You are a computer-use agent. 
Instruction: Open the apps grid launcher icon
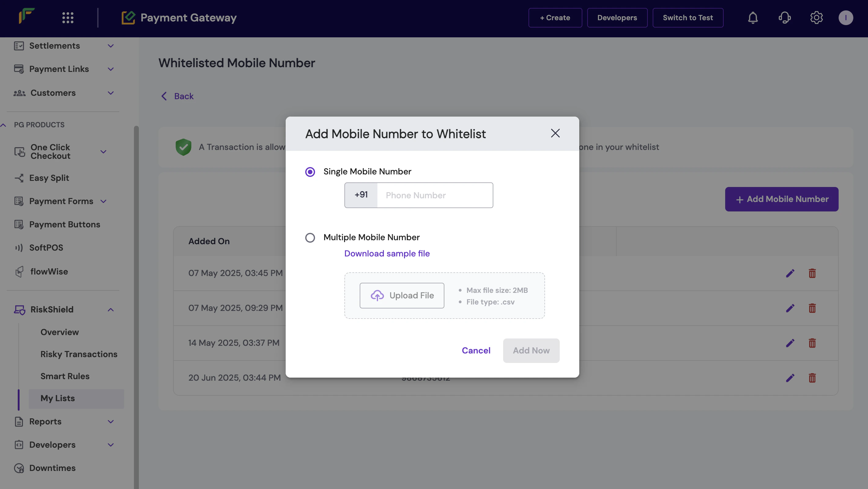(68, 17)
